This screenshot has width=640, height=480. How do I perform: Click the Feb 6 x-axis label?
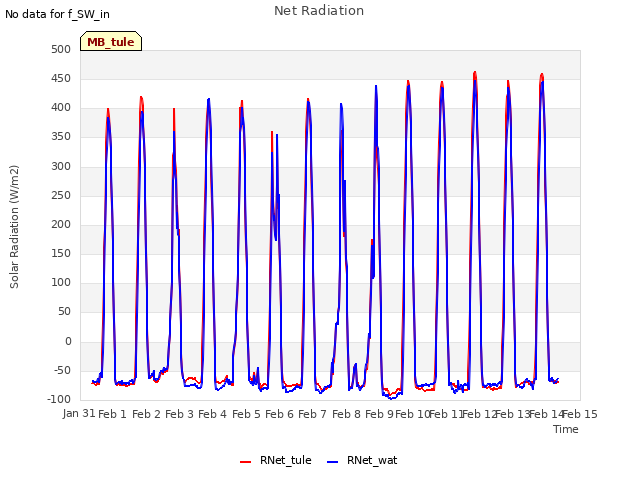pos(279,414)
